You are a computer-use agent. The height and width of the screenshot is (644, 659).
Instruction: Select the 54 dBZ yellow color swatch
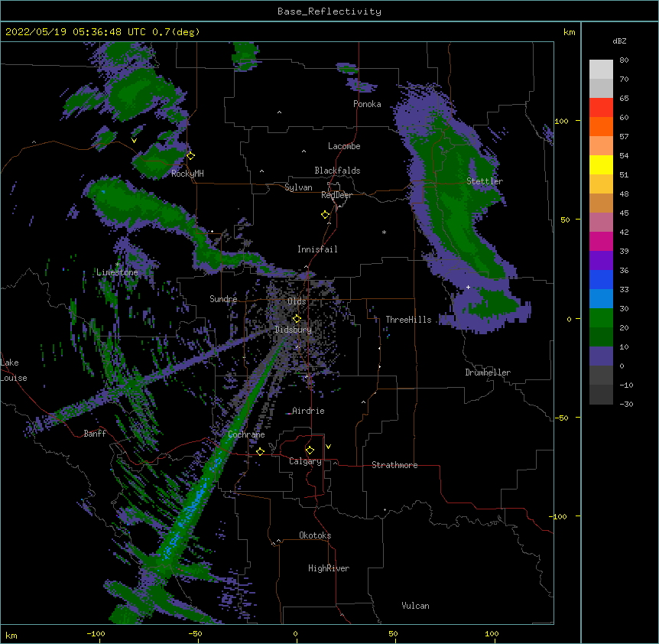601,164
